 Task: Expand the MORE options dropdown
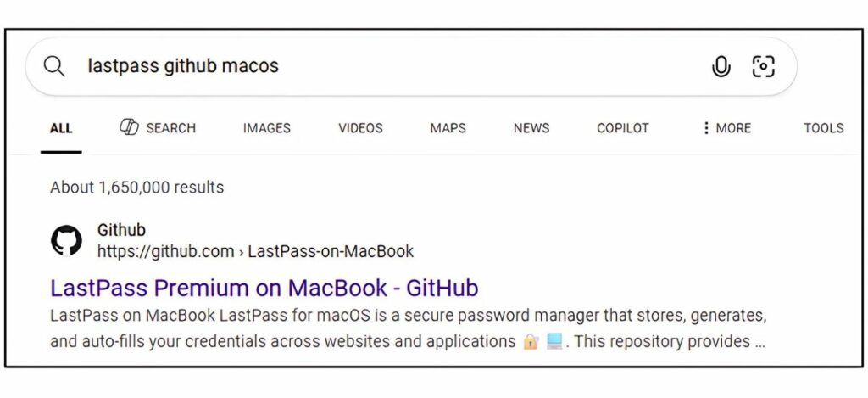tap(726, 128)
